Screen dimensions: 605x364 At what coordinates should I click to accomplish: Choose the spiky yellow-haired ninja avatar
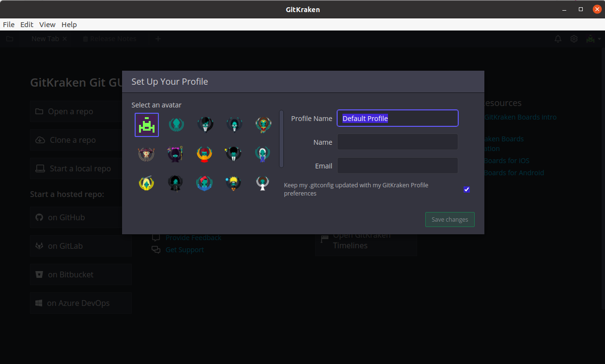[x=234, y=183]
